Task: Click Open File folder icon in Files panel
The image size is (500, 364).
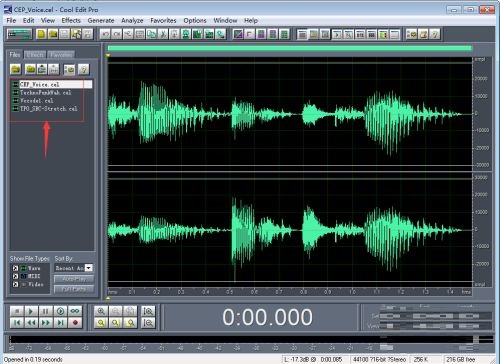Action: [16, 69]
